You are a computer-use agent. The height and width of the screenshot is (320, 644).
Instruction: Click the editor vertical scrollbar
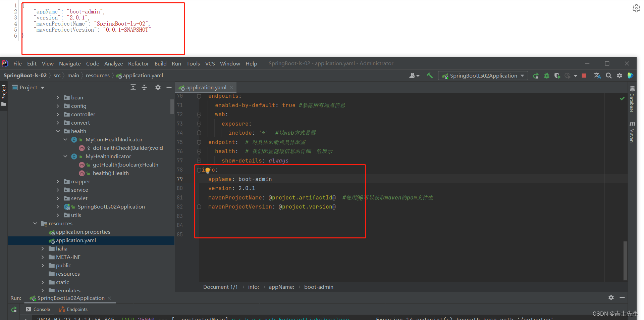(x=625, y=261)
